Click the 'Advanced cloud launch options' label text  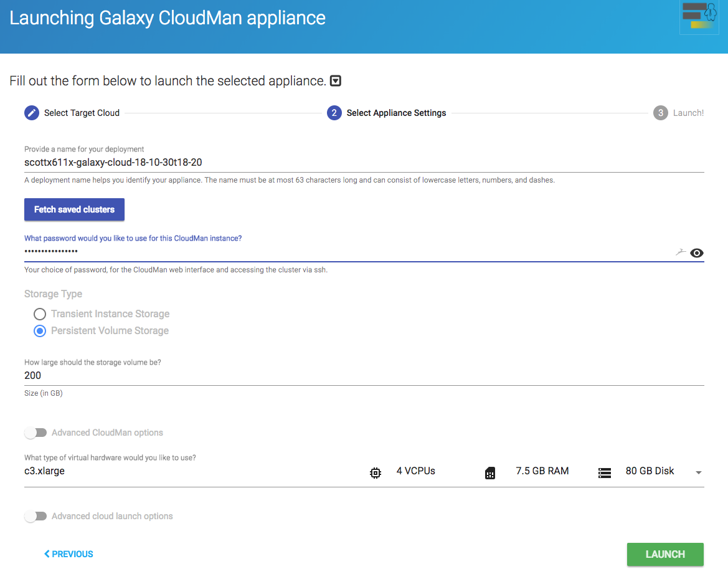click(x=112, y=516)
